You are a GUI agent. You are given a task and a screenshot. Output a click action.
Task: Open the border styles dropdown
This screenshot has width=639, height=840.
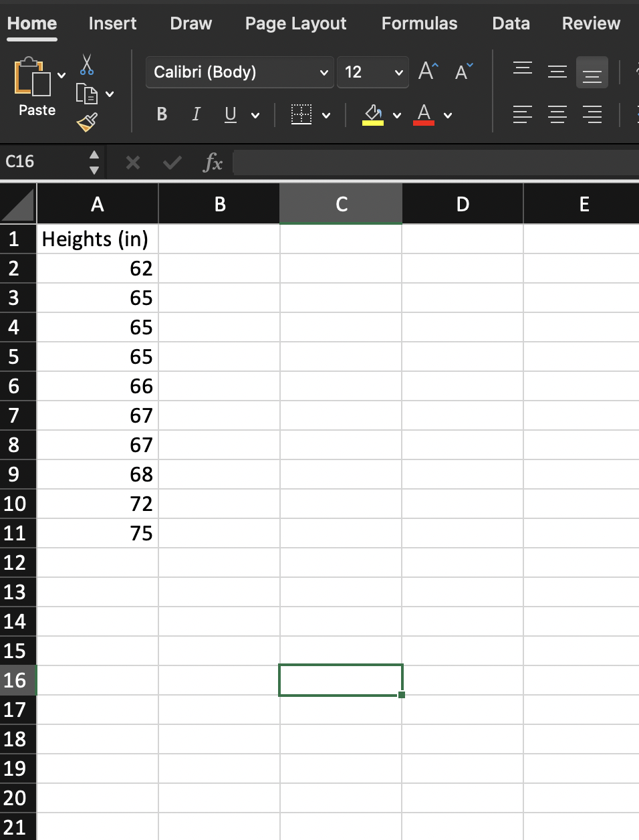pos(326,114)
